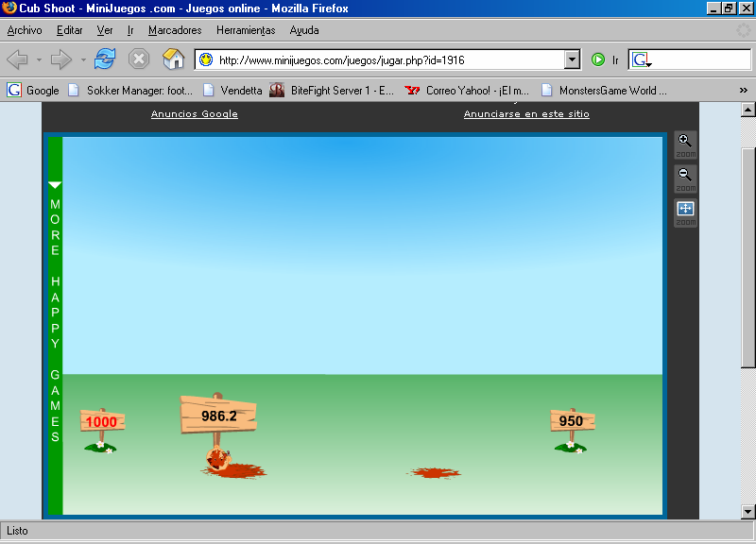
Task: Click the zoom out magnifier icon
Action: [685, 176]
